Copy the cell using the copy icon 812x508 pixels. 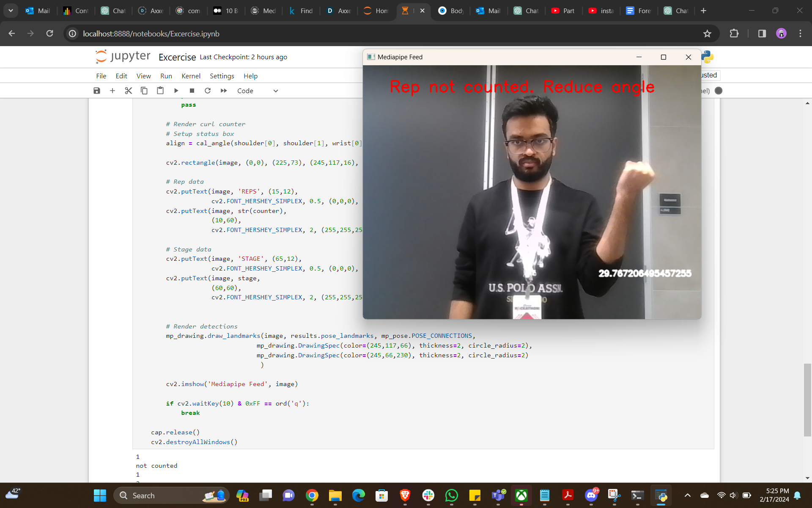point(144,90)
